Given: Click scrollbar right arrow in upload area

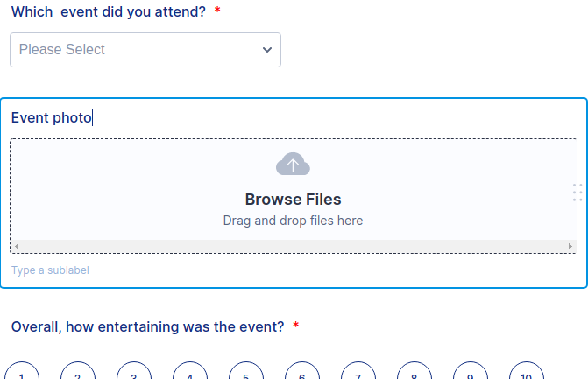Looking at the screenshot, I should (x=570, y=247).
